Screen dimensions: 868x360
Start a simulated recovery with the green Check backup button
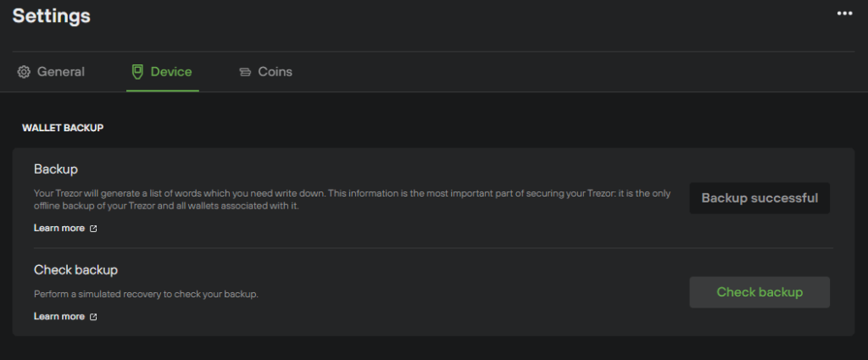coord(759,292)
